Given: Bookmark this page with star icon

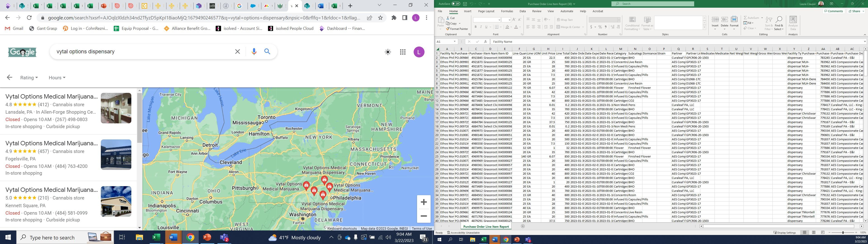Looking at the screenshot, I should tap(380, 18).
